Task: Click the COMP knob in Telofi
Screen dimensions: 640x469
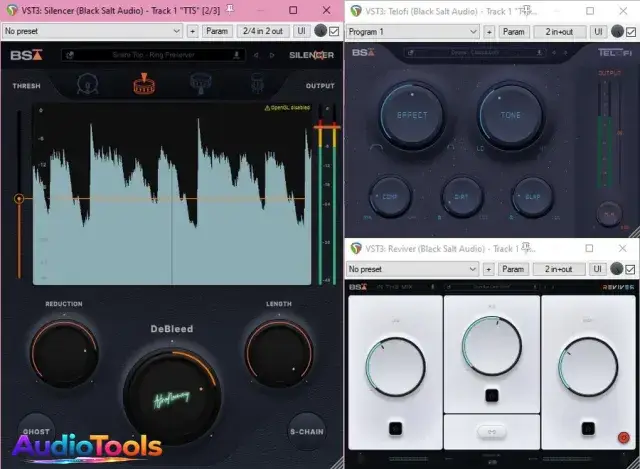Action: click(390, 197)
